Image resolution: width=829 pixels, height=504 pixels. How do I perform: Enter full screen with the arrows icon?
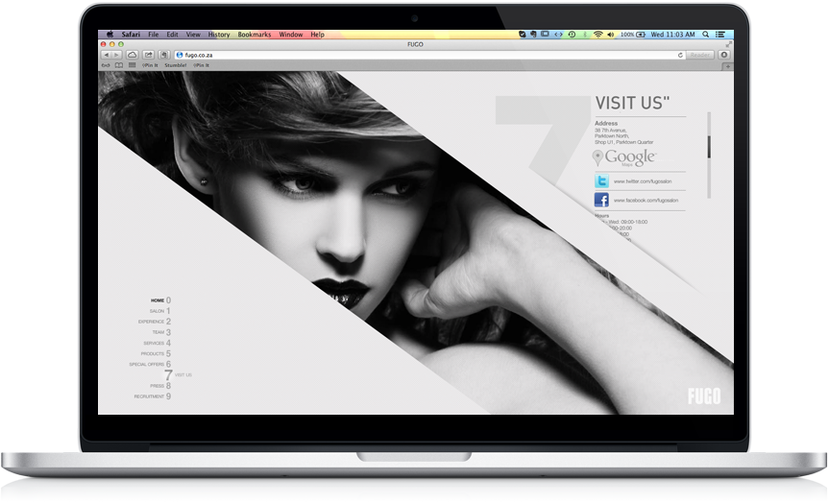pyautogui.click(x=728, y=44)
